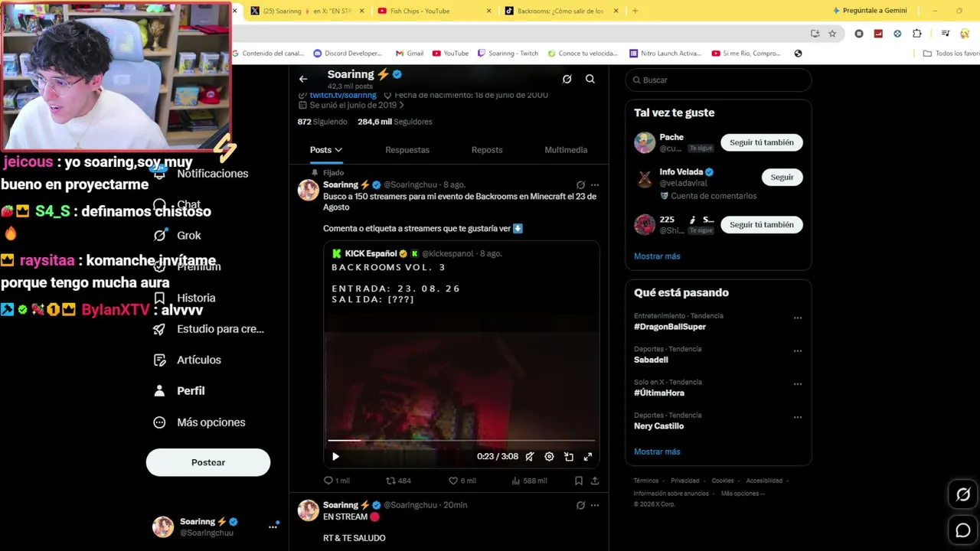980x551 pixels.
Task: Play the Backrooms Vol. 3 video
Action: click(335, 457)
